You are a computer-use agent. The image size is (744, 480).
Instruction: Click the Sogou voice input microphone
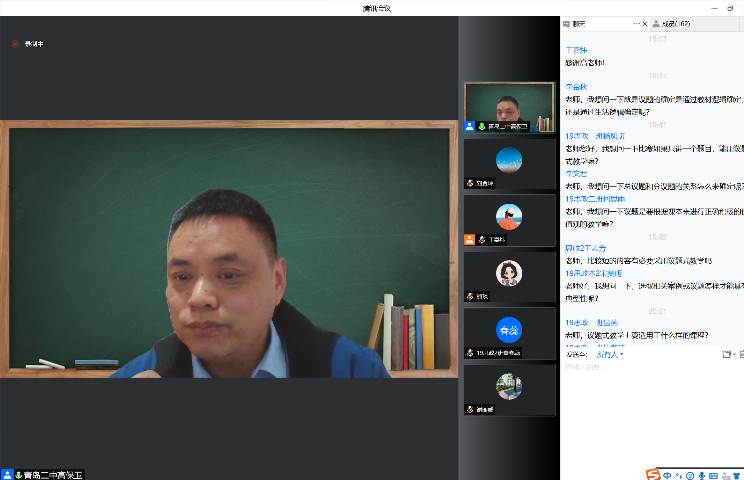coord(702,473)
